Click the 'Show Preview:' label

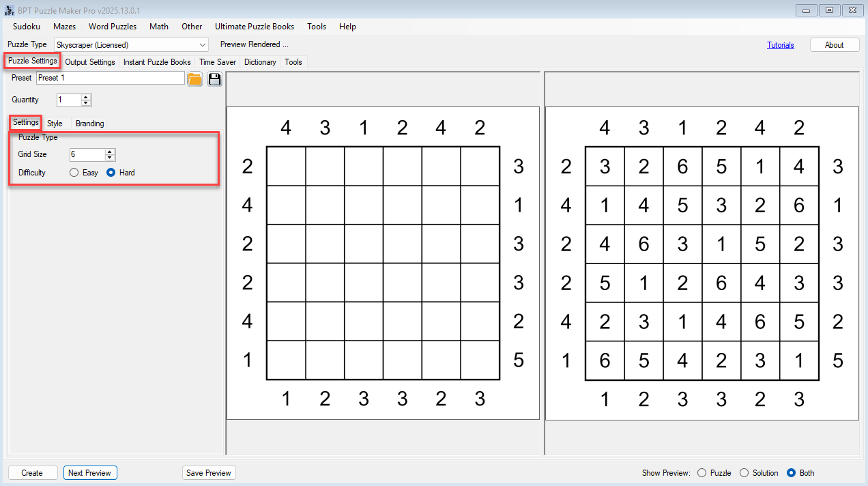pyautogui.click(x=666, y=473)
